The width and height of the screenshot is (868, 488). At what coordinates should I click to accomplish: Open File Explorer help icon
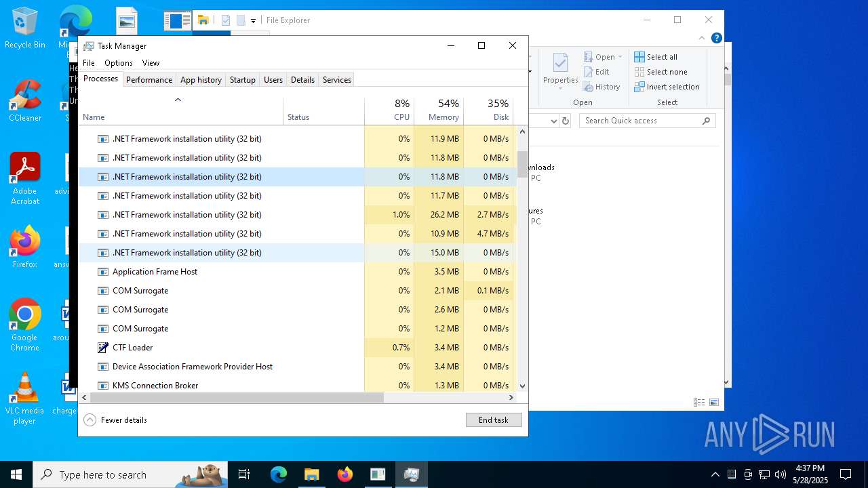point(717,38)
